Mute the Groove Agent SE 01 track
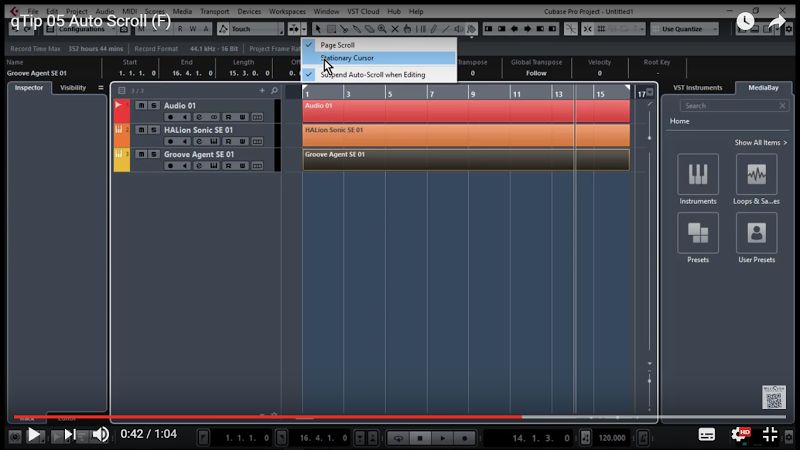This screenshot has height=450, width=800. [141, 154]
